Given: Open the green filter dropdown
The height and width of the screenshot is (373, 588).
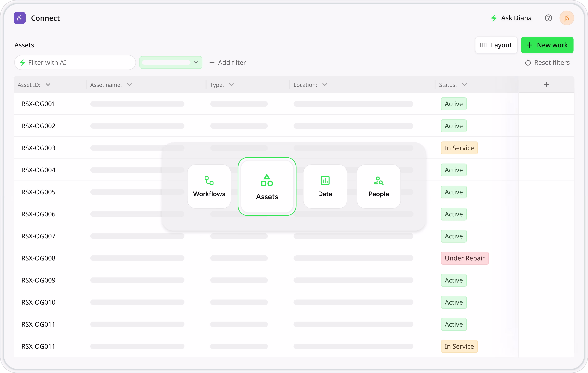Looking at the screenshot, I should coord(171,62).
